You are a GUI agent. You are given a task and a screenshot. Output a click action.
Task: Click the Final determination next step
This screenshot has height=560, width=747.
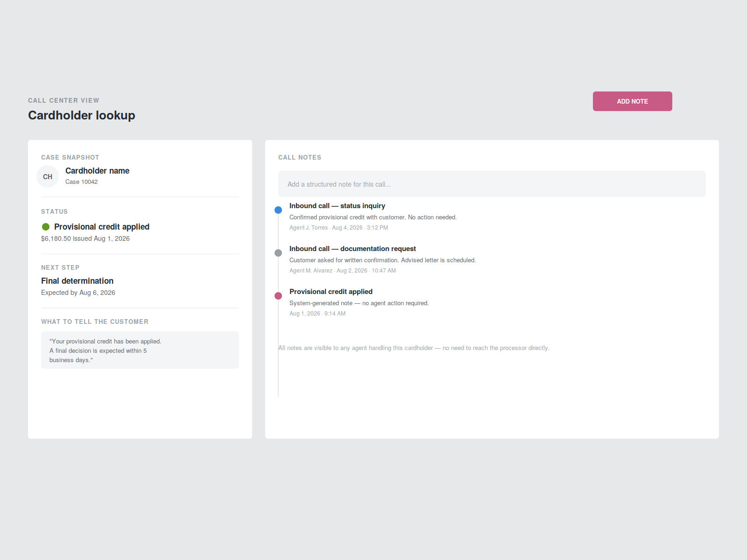pyautogui.click(x=78, y=281)
